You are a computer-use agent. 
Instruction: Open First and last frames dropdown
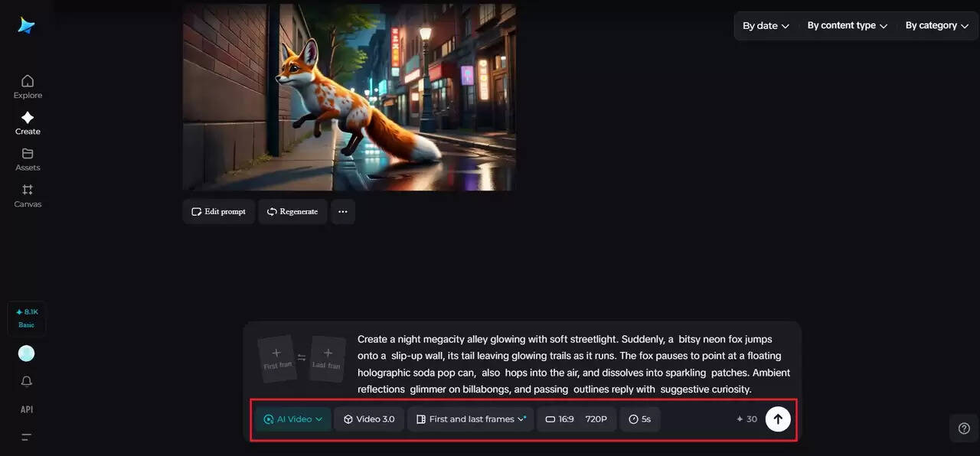pyautogui.click(x=471, y=419)
